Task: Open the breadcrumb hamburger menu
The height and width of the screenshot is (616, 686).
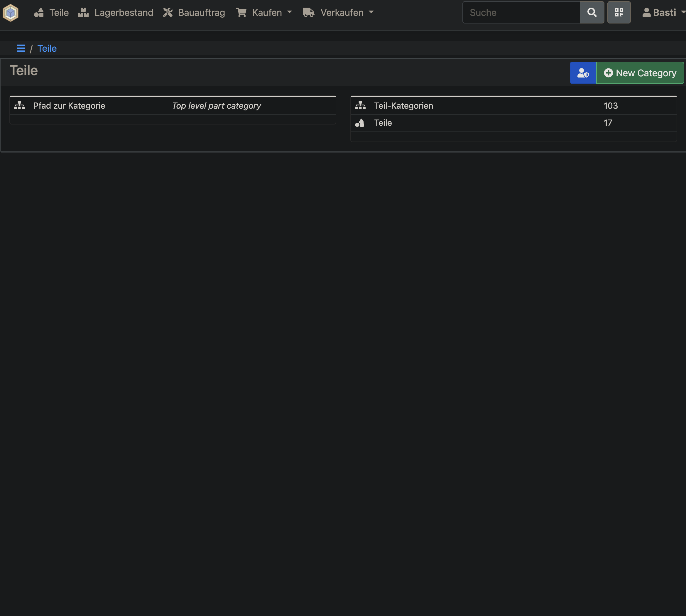Action: 21,48
